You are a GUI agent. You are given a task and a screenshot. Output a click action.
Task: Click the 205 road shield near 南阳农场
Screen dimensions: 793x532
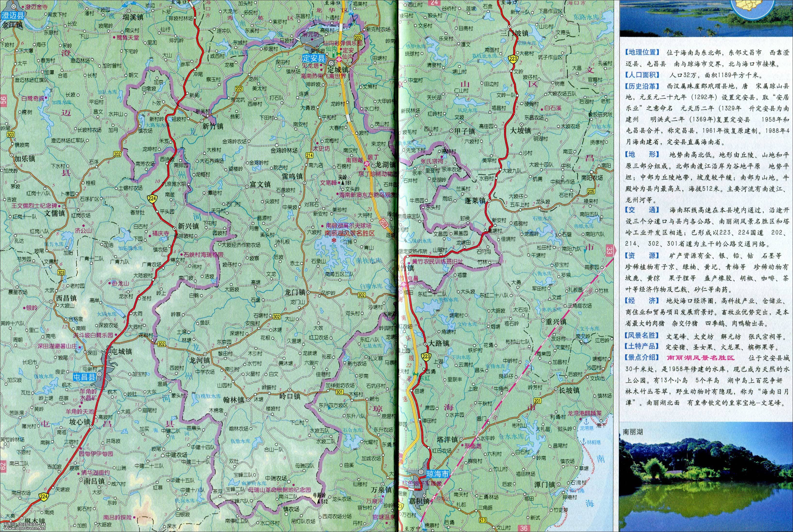[591, 191]
